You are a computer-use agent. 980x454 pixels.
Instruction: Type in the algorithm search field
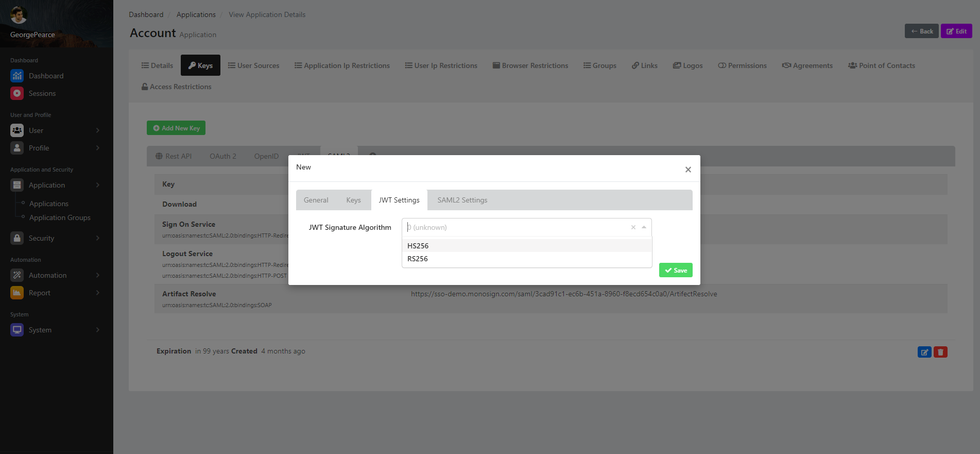coord(515,227)
